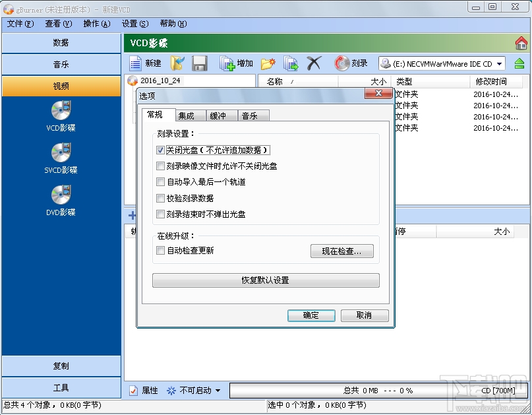The image size is (532, 415).
Task: Click the floppy disk save icon
Action: (x=199, y=63)
